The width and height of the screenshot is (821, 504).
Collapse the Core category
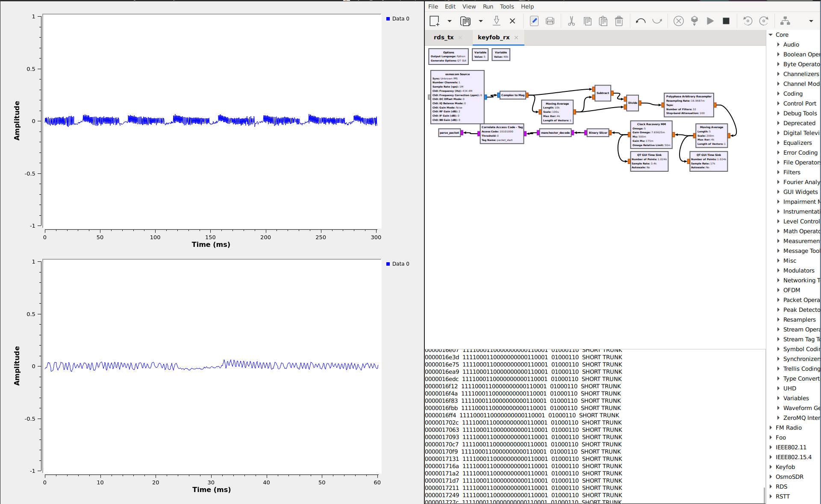[x=771, y=35]
